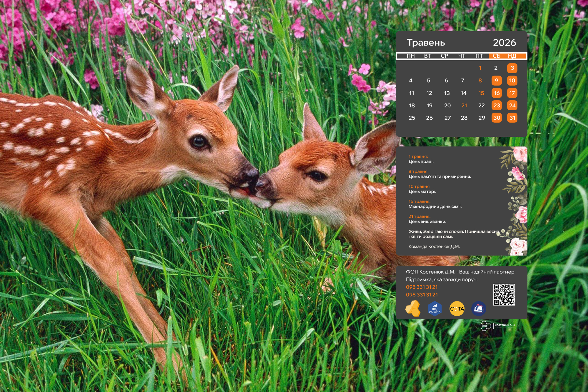
Task: Click the ПН Monday column header
Action: [x=410, y=56]
